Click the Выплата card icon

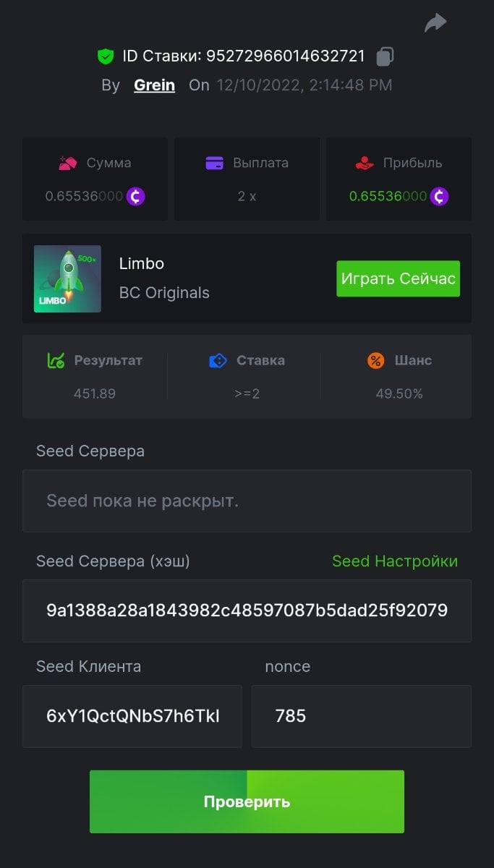click(214, 163)
